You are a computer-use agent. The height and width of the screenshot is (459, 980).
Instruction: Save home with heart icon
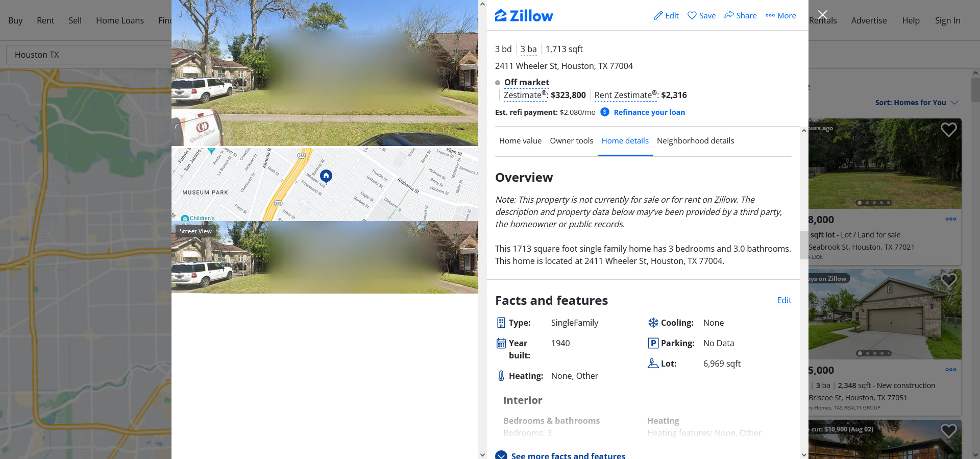point(692,16)
